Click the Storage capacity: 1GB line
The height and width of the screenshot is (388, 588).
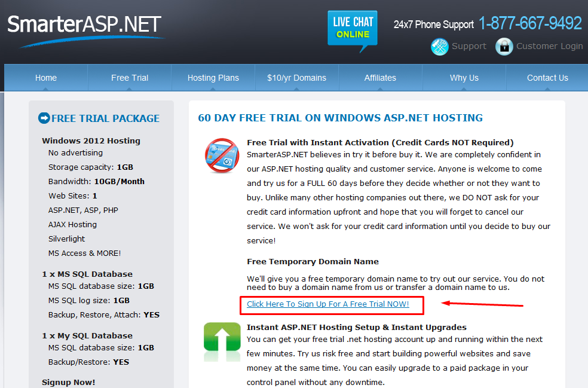coord(91,167)
